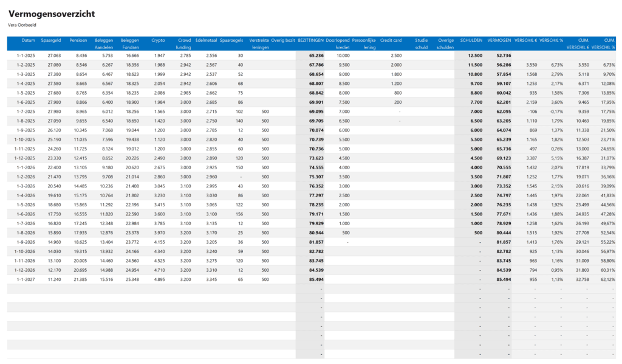Click the SCHULDEN column header

471,40
